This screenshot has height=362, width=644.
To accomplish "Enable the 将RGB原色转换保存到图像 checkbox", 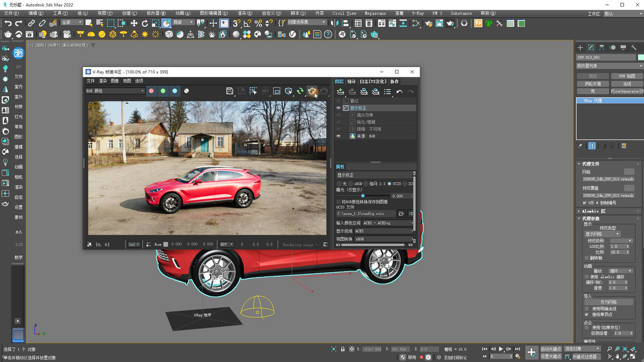I will tap(338, 202).
